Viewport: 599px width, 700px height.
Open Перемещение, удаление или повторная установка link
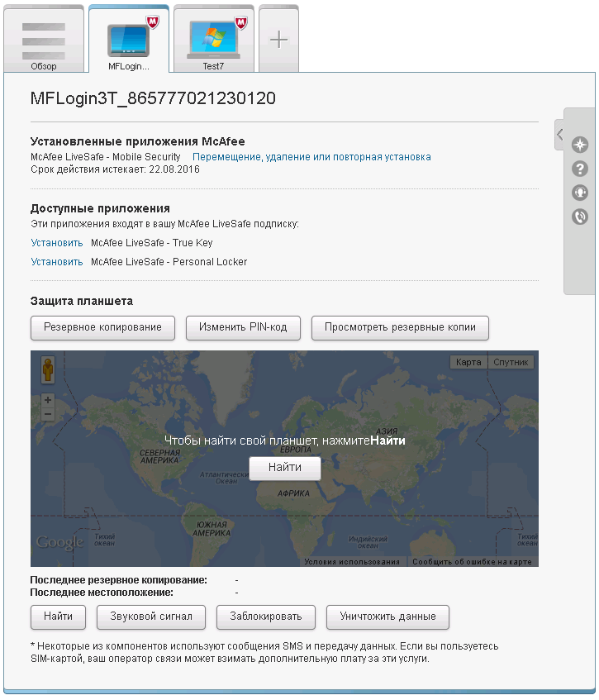click(x=311, y=157)
